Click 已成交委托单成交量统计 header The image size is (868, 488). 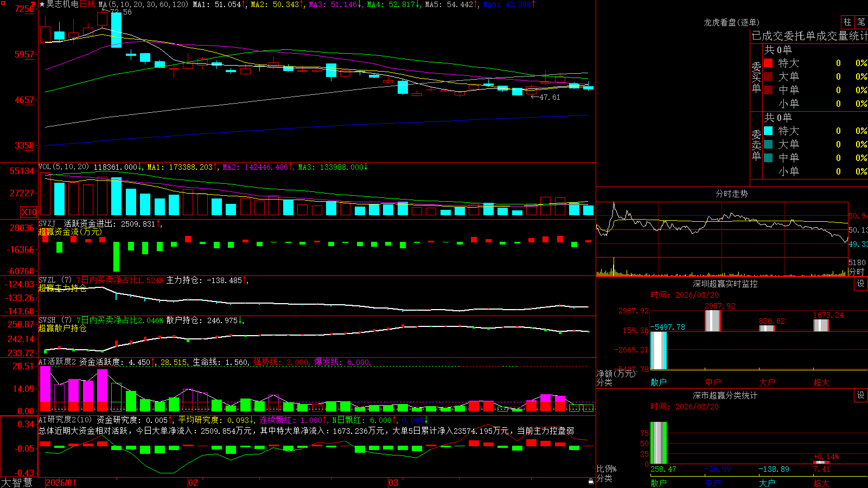click(809, 36)
